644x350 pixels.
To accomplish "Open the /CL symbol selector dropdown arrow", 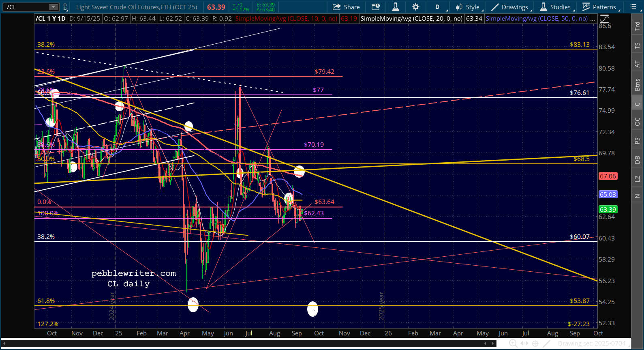I will point(53,7).
